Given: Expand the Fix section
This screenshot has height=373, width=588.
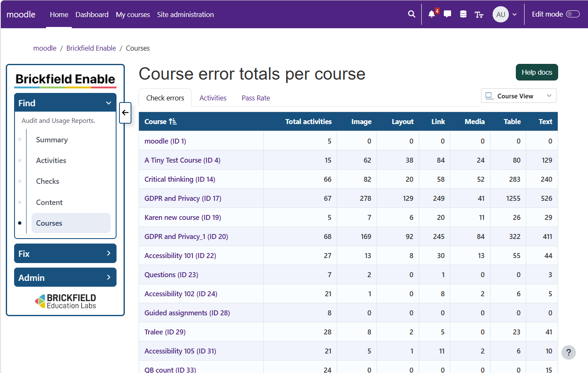Looking at the screenshot, I should [65, 254].
